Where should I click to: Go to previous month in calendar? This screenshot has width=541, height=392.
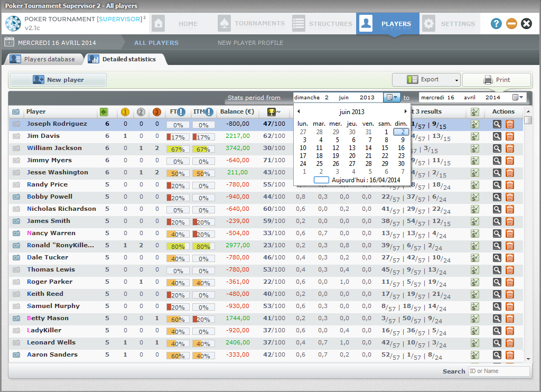pyautogui.click(x=299, y=111)
